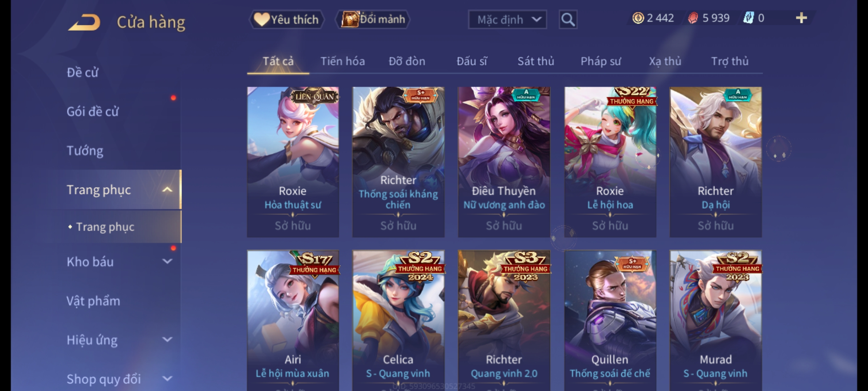Open Yêu thích favorites heart button
Viewport: 868px width, 391px height.
[x=286, y=20]
